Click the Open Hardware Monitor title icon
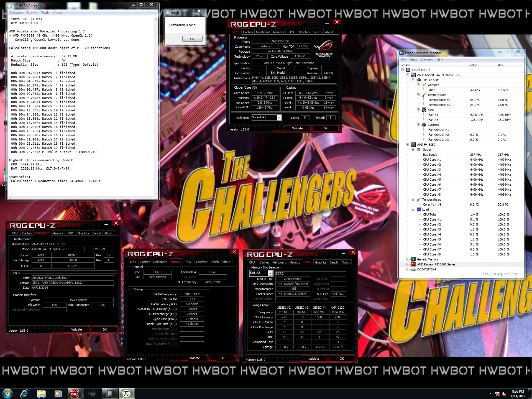 click(401, 53)
